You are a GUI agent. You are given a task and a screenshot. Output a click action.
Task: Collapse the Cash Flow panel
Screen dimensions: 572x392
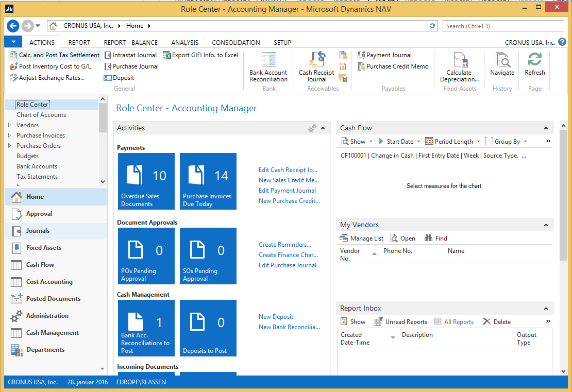coord(546,128)
